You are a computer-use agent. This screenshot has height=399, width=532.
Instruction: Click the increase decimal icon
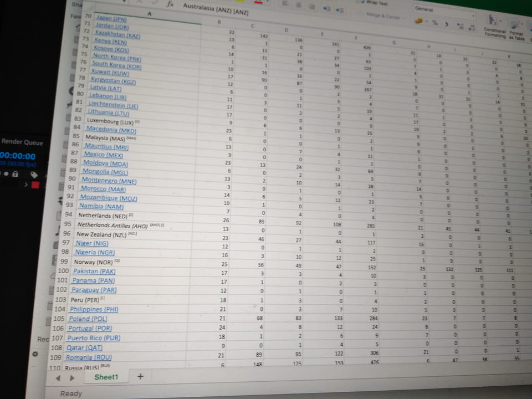461,25
